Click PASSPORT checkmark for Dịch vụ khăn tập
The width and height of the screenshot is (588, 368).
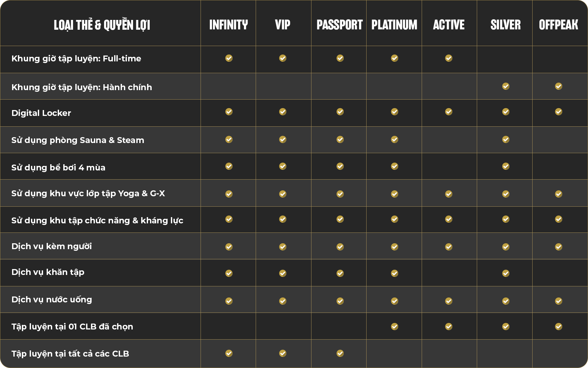(340, 273)
